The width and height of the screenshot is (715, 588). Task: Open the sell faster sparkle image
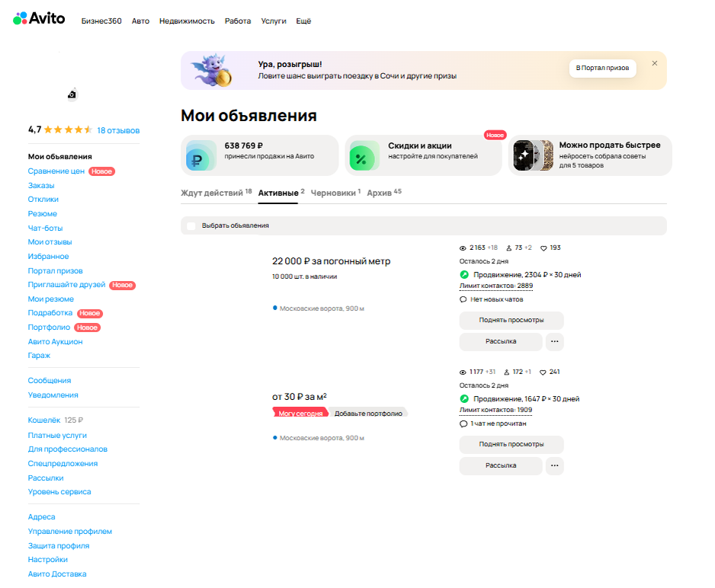[x=533, y=155]
